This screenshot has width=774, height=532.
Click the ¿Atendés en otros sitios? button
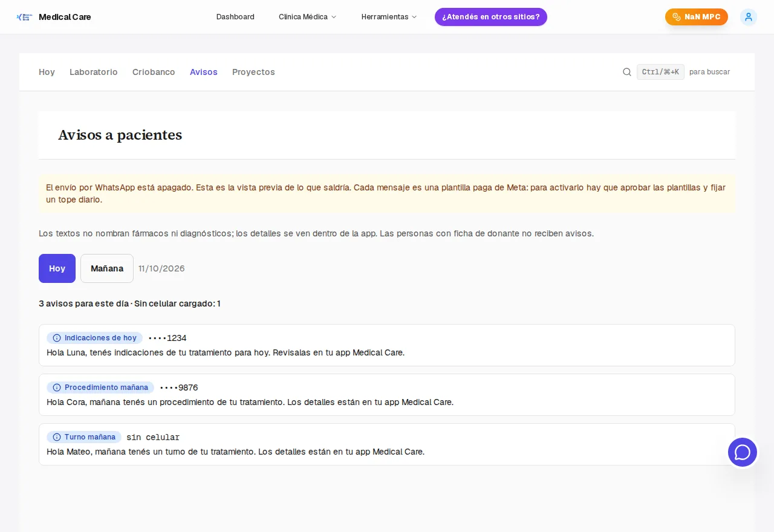tap(491, 17)
